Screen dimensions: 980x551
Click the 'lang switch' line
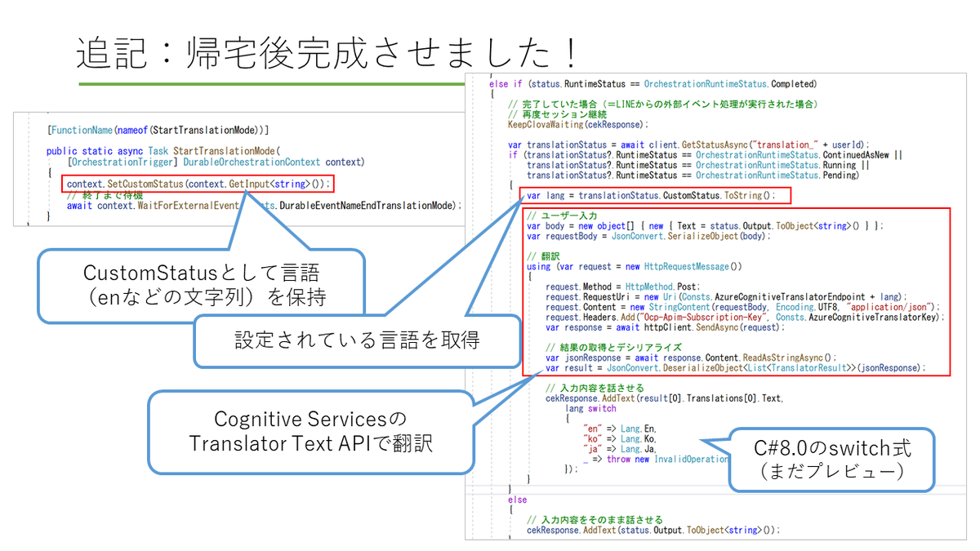(590, 408)
